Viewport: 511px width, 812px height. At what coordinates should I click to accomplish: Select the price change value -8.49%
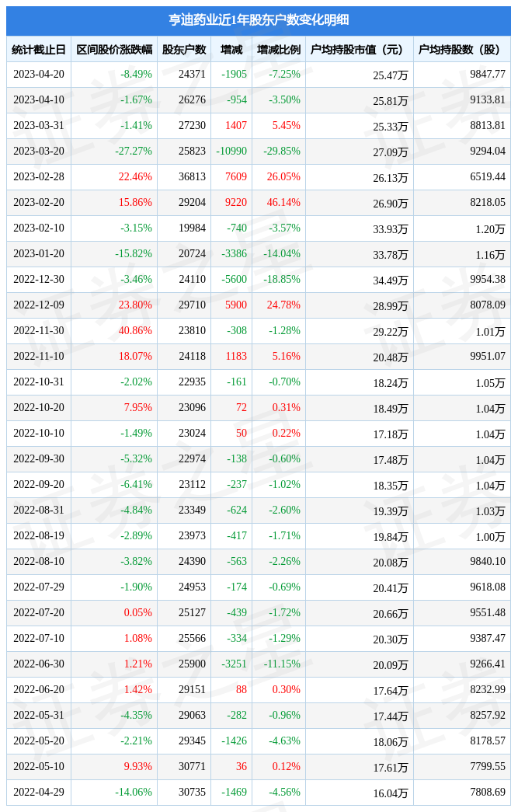coord(136,74)
